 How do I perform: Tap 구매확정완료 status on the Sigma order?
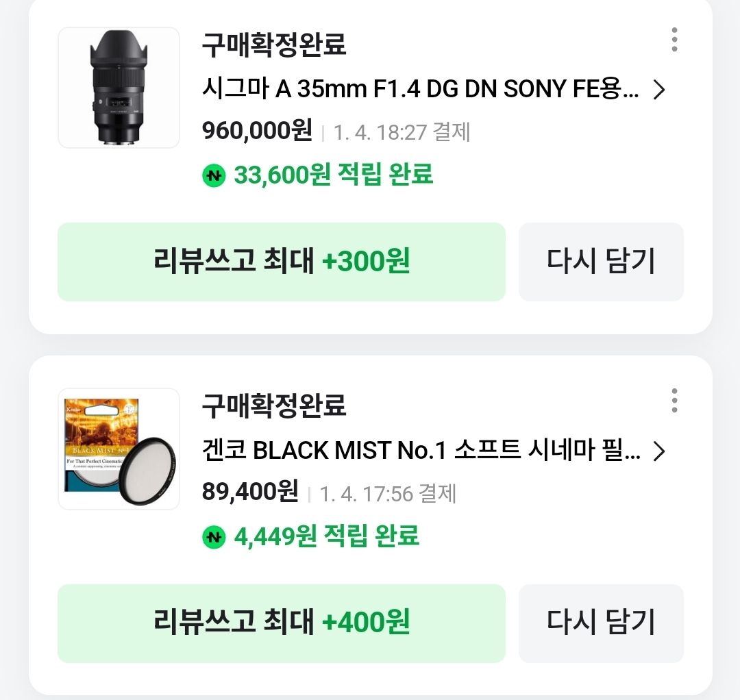(274, 45)
